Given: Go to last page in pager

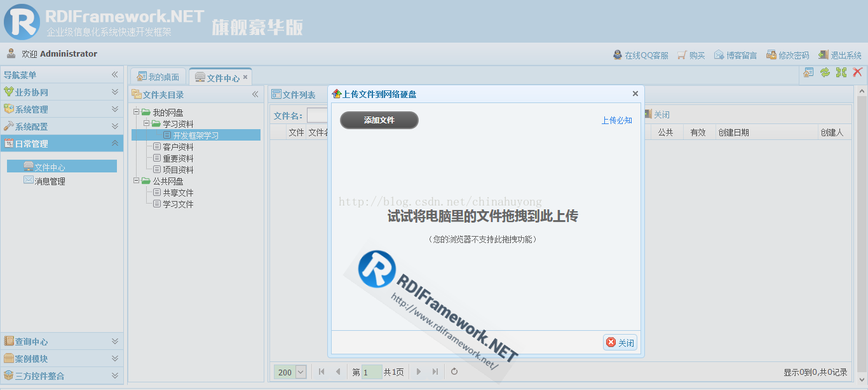Looking at the screenshot, I should 435,372.
